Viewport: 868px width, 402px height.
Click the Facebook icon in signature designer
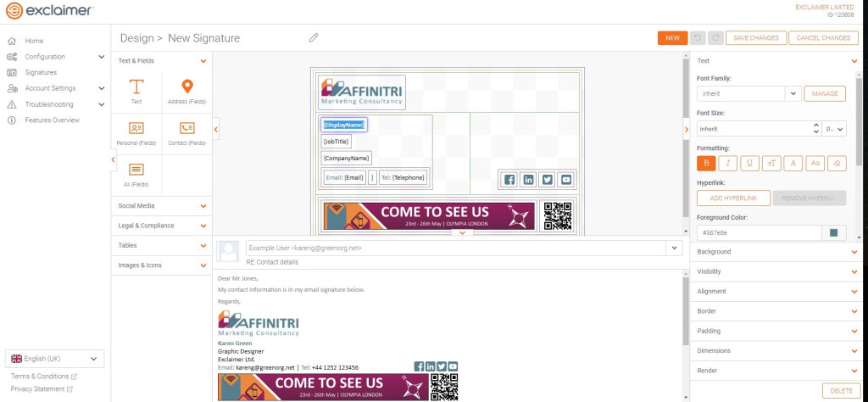coord(509,180)
